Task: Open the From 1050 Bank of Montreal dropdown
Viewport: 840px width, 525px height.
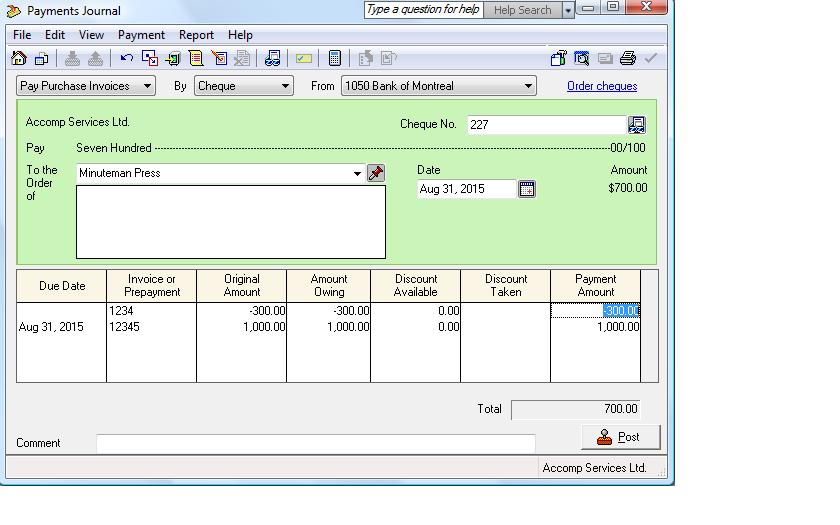Action: click(528, 86)
